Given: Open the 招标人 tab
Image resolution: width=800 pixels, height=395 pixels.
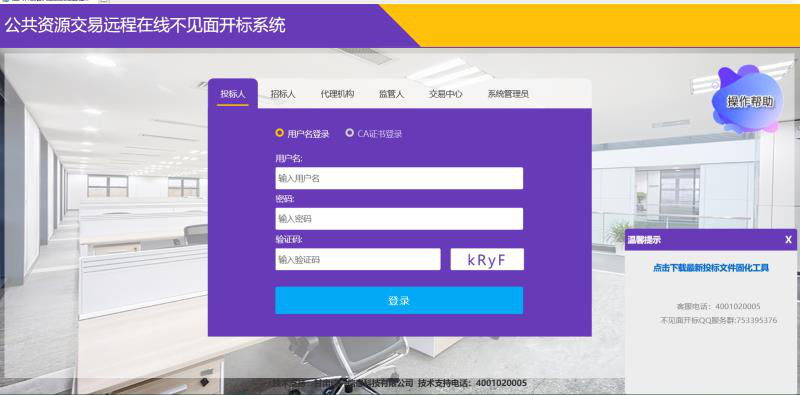Looking at the screenshot, I should 283,94.
